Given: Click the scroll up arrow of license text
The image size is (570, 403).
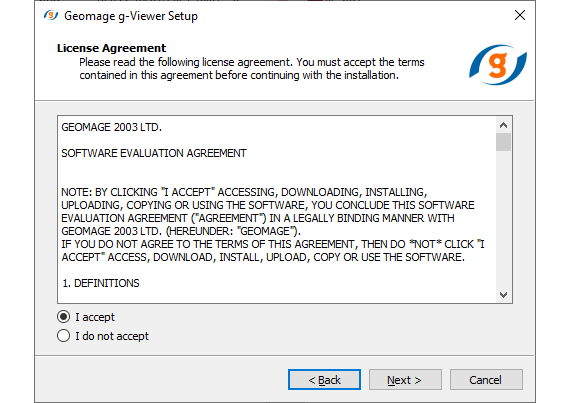Looking at the screenshot, I should pyautogui.click(x=503, y=125).
